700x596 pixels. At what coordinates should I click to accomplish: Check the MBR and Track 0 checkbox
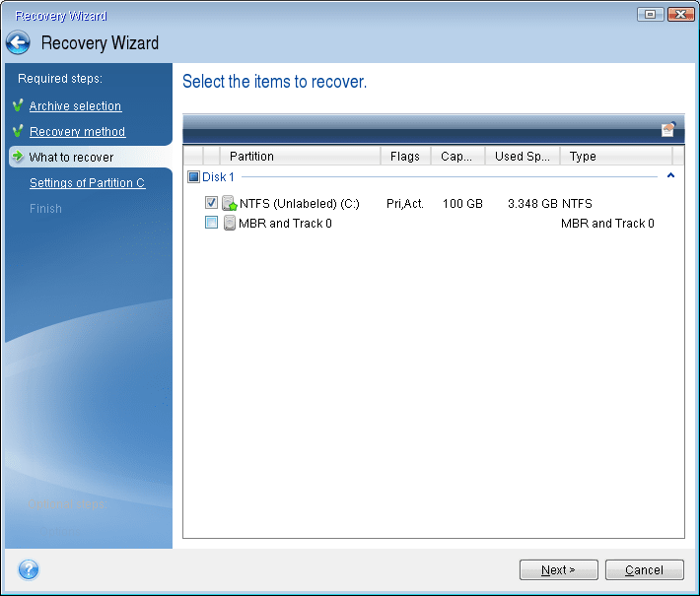211,224
